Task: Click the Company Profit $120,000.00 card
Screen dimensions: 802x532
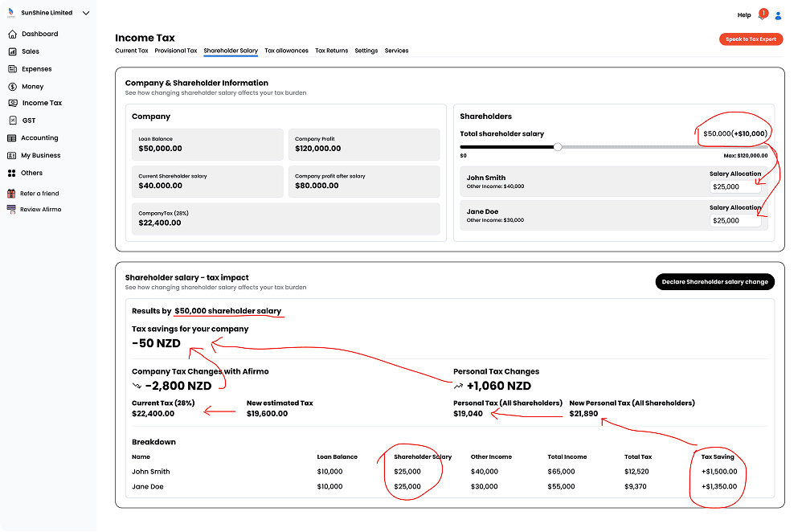Action: 364,145
